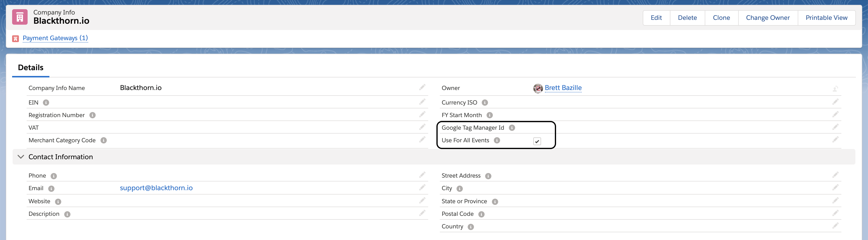Image resolution: width=868 pixels, height=240 pixels.
Task: Edit State or Province pencil icon
Action: coord(835,201)
